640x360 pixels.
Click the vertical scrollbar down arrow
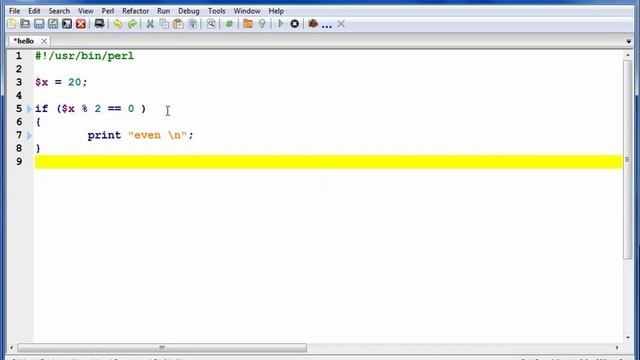[x=628, y=338]
